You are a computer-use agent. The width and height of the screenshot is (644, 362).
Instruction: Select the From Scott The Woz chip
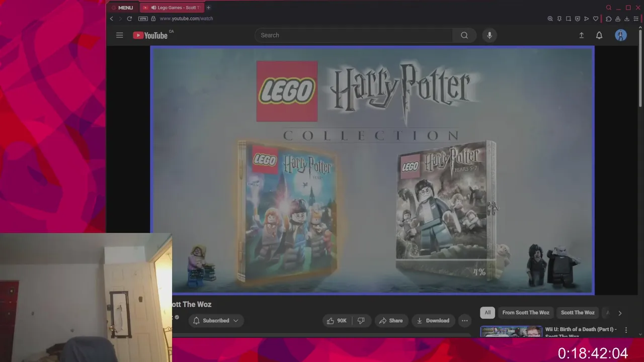[x=526, y=312]
